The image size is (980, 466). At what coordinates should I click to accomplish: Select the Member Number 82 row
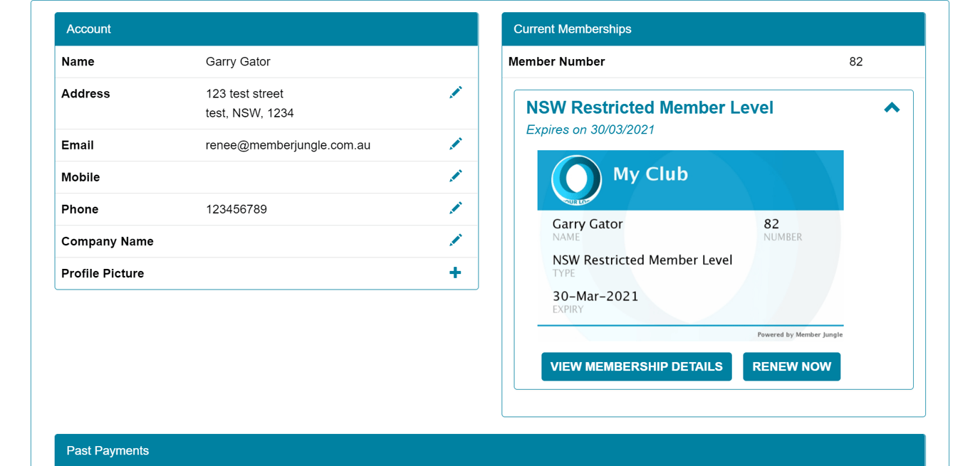pyautogui.click(x=713, y=62)
